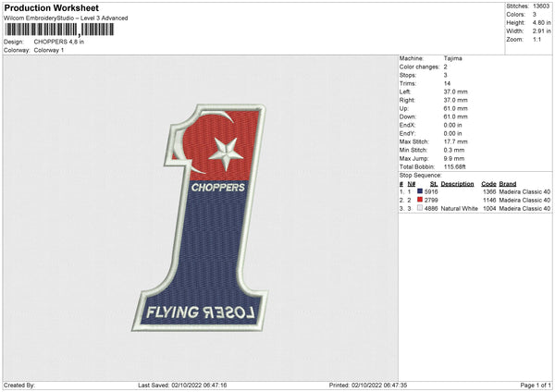This screenshot has height=392, width=555.
Task: Click the blue color swatch in stop sequence
Action: (x=420, y=191)
